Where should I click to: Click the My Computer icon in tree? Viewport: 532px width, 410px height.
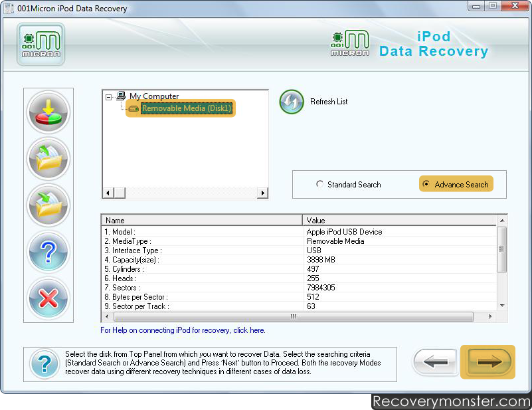pyautogui.click(x=121, y=96)
